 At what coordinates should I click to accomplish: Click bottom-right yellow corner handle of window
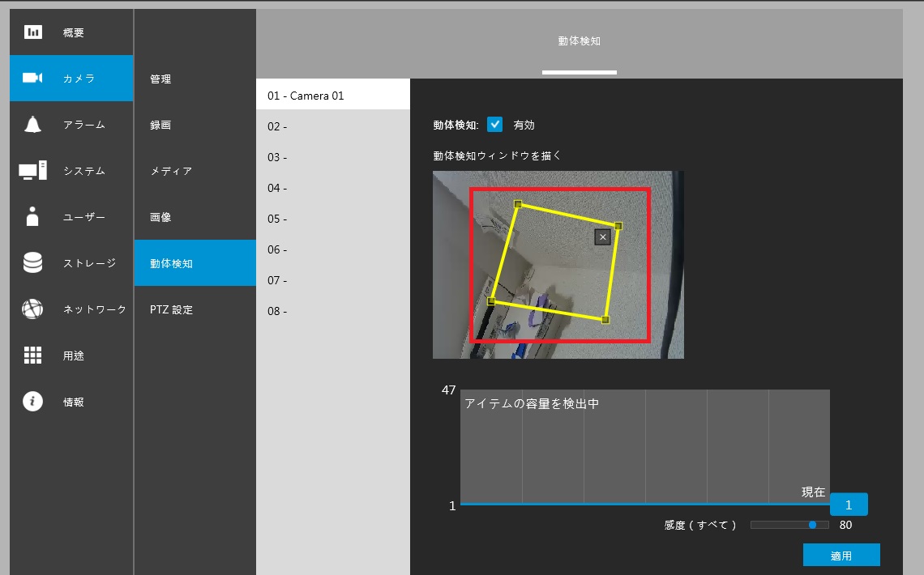(x=605, y=320)
